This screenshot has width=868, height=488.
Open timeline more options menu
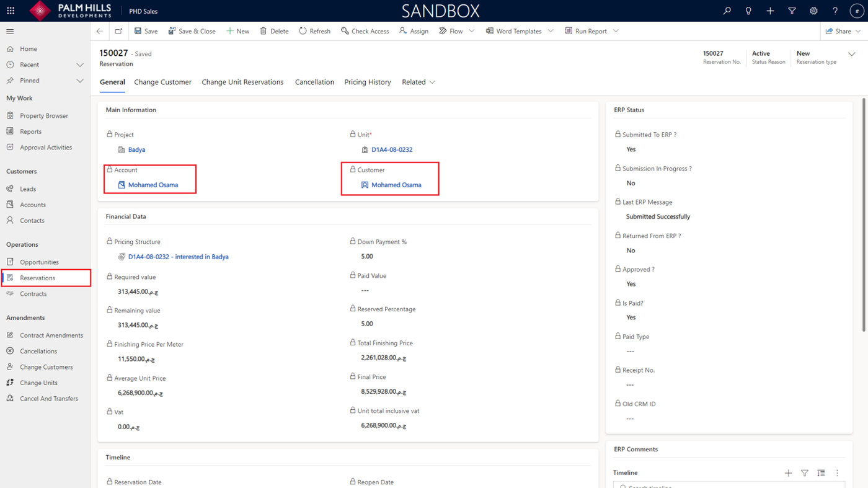tap(837, 473)
